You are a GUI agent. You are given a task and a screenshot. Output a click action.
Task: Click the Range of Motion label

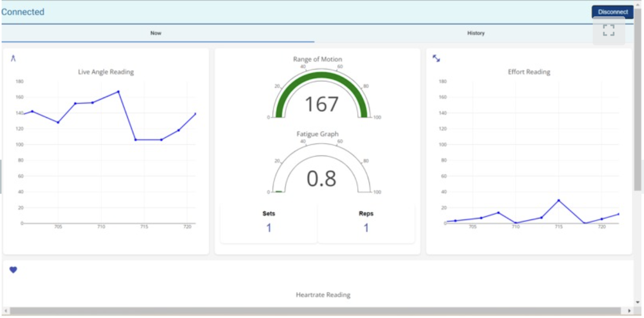tap(317, 59)
